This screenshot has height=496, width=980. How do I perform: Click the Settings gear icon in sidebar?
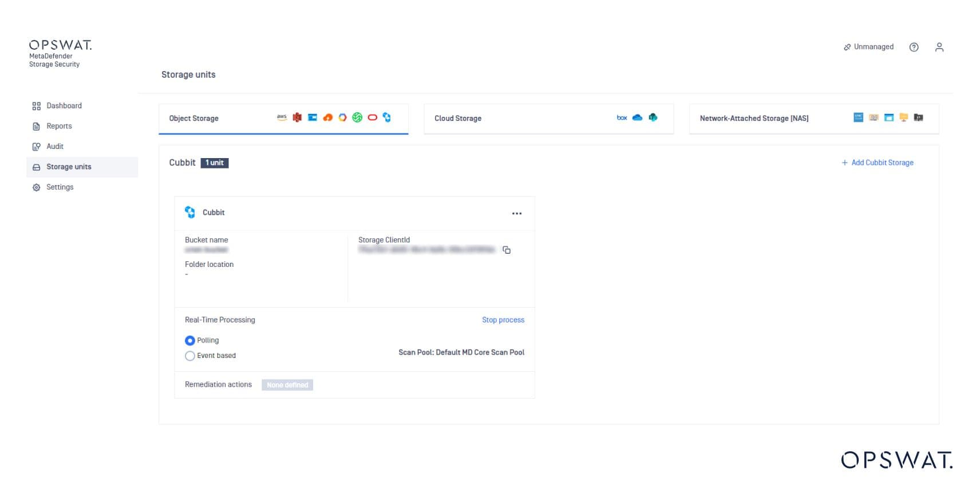pyautogui.click(x=37, y=187)
